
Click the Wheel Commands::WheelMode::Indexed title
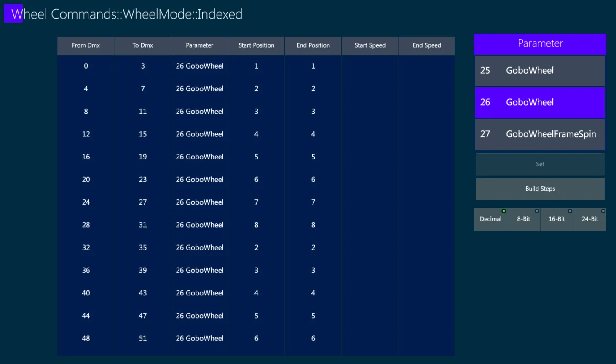tap(127, 14)
